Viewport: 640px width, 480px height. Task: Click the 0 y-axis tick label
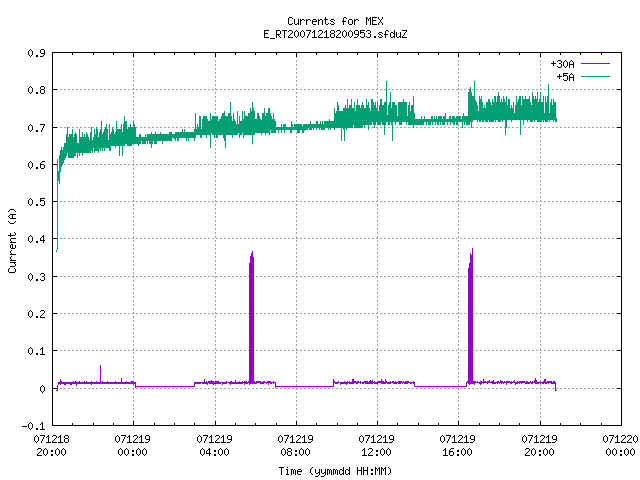click(42, 389)
